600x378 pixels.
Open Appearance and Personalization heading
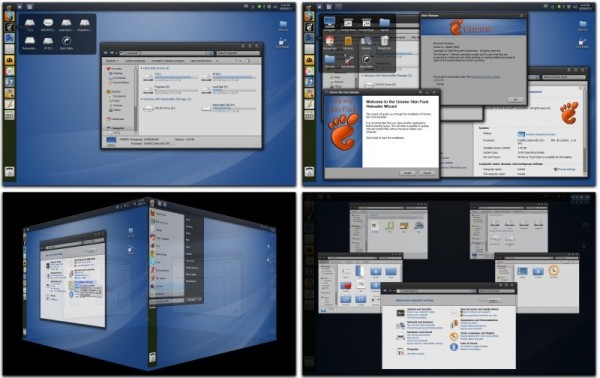(479, 320)
